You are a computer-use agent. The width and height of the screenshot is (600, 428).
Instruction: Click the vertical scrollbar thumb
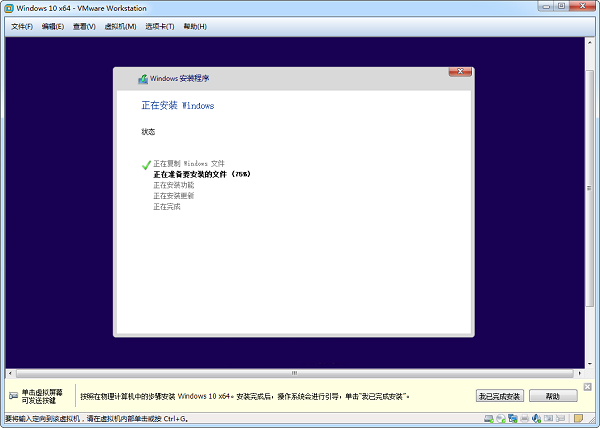coord(590,188)
